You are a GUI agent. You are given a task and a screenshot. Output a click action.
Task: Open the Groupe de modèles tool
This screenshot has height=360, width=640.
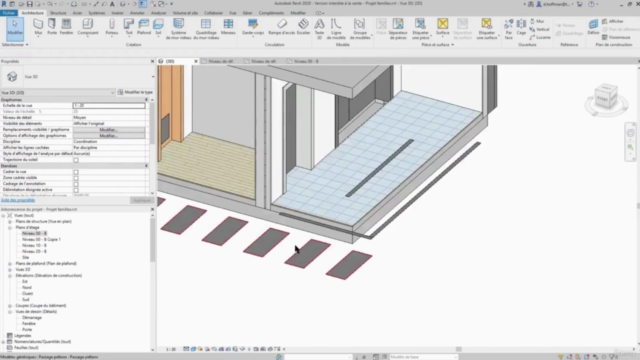coord(360,29)
